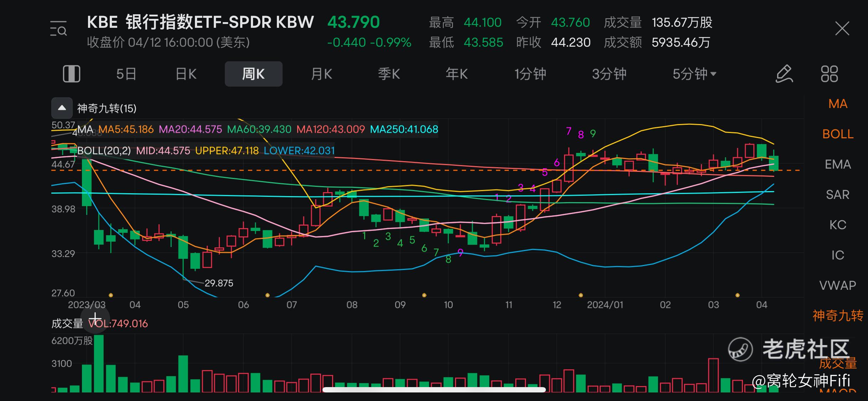The width and height of the screenshot is (868, 401).
Task: Tap the event dot below 2023/03
Action: click(111, 295)
